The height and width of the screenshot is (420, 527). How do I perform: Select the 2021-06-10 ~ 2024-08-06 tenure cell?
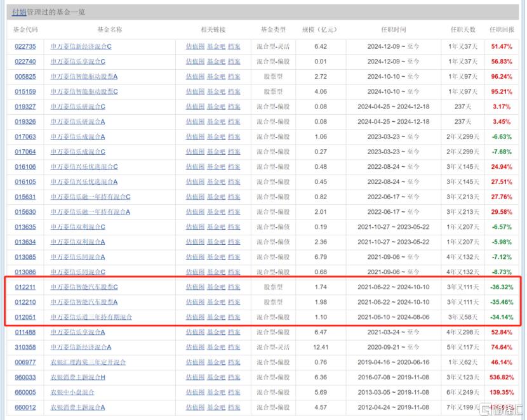coord(394,317)
